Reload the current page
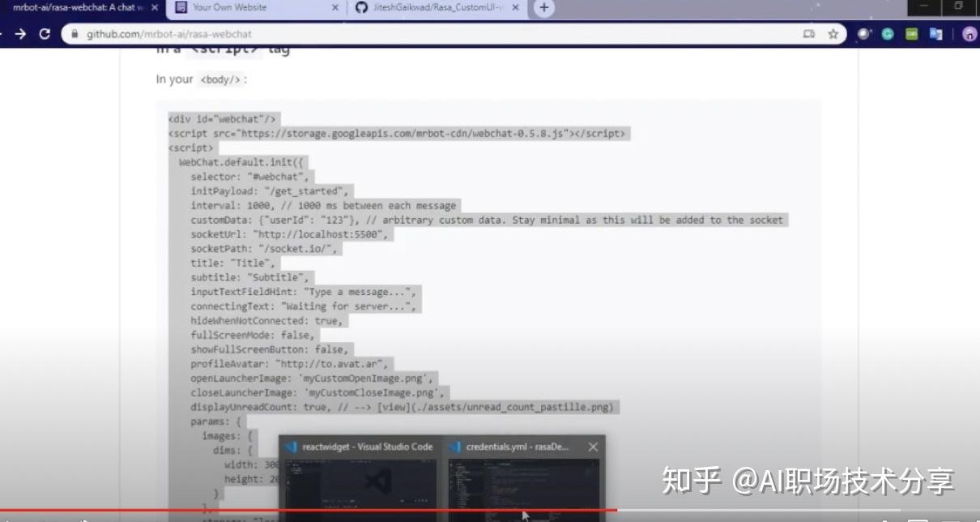Viewport: 980px width, 522px height. pyautogui.click(x=45, y=34)
